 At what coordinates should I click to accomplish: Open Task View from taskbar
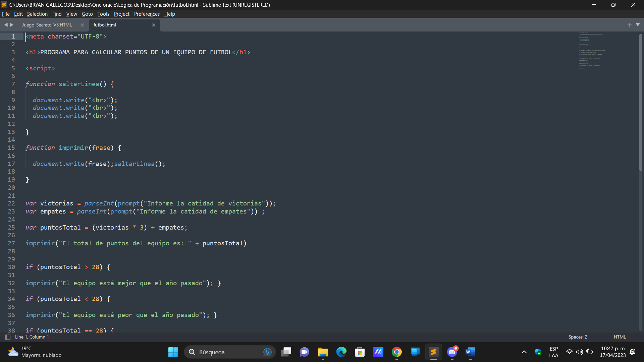pyautogui.click(x=286, y=352)
